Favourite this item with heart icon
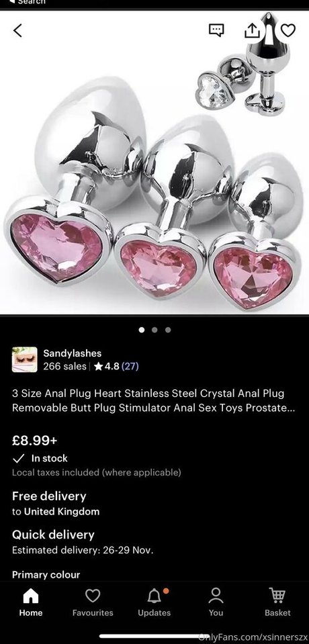The image size is (309, 644). click(x=288, y=30)
